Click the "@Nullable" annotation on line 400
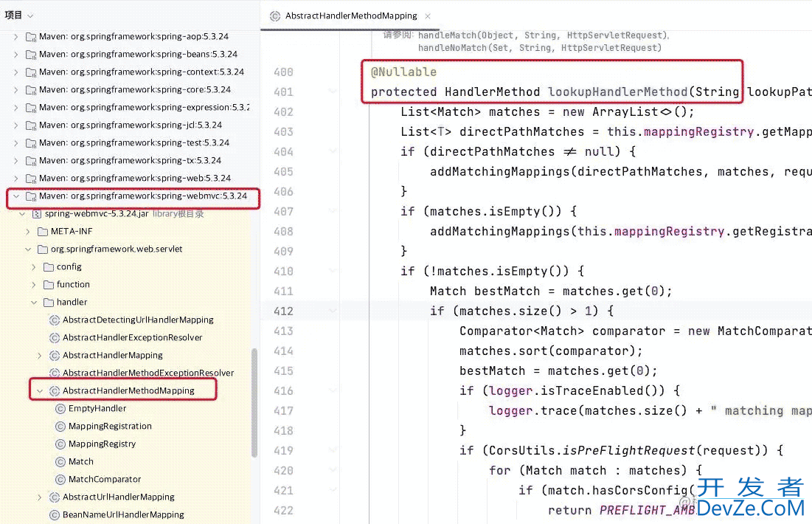This screenshot has height=524, width=812. click(x=404, y=72)
